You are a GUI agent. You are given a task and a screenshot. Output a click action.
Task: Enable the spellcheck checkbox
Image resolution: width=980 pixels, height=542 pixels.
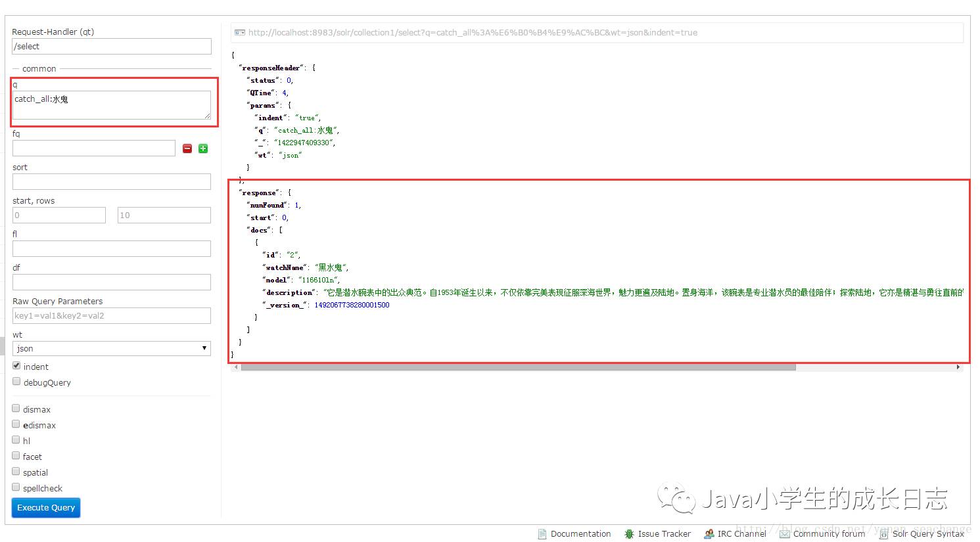pos(16,487)
